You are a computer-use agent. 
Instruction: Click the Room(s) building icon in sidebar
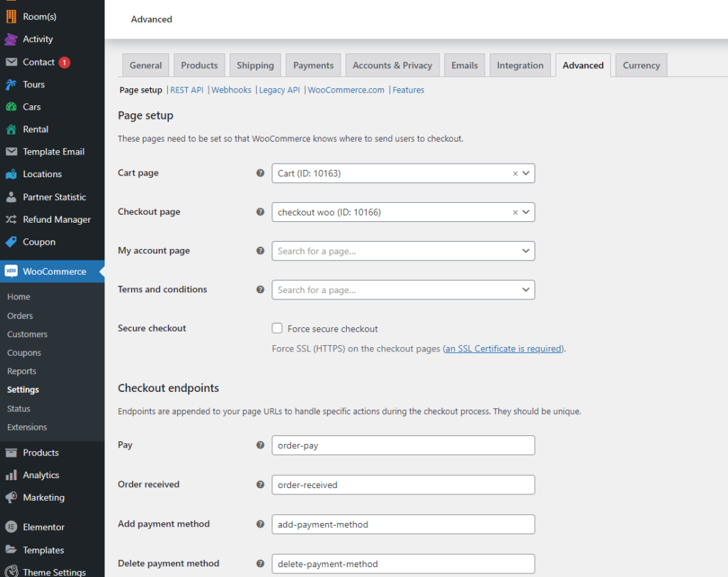[11, 17]
